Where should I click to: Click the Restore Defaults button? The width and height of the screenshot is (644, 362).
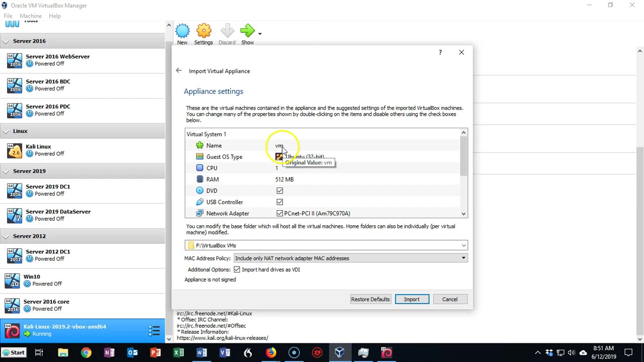pos(370,299)
